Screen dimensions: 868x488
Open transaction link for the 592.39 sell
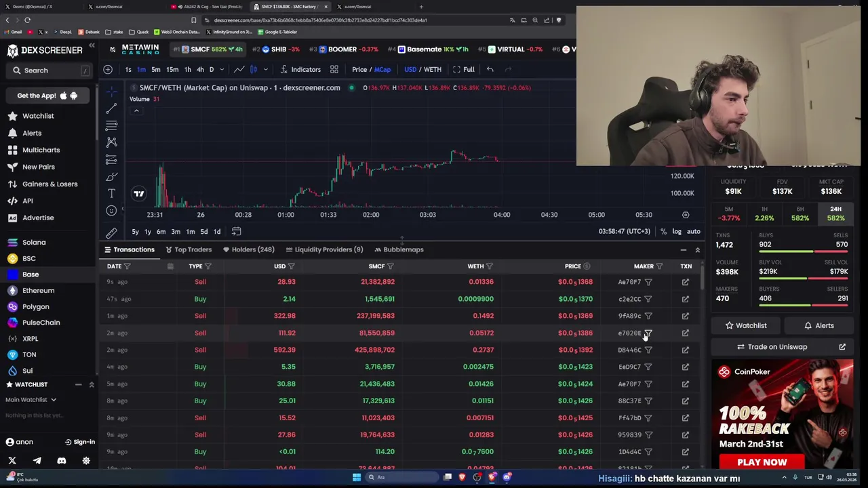[x=685, y=350]
